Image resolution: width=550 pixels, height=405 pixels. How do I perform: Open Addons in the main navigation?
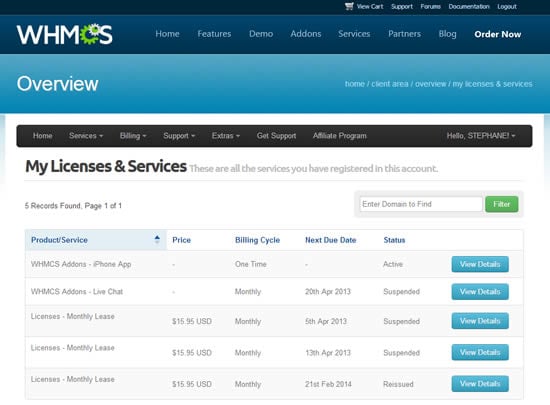point(306,34)
